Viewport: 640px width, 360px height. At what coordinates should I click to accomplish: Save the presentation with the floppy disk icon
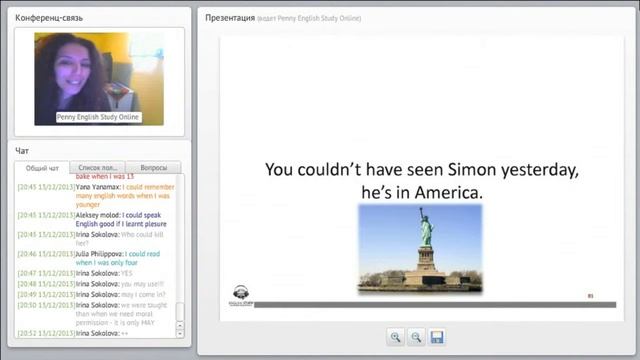pyautogui.click(x=437, y=337)
